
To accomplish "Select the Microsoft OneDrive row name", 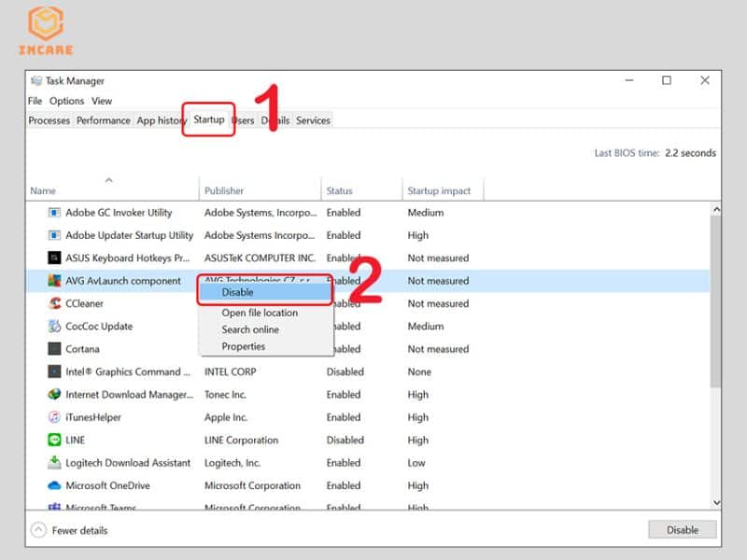I will [107, 485].
